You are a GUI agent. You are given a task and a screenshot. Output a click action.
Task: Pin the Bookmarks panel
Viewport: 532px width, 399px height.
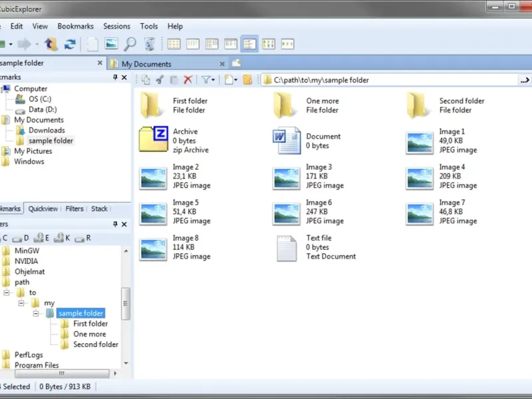[x=115, y=78]
